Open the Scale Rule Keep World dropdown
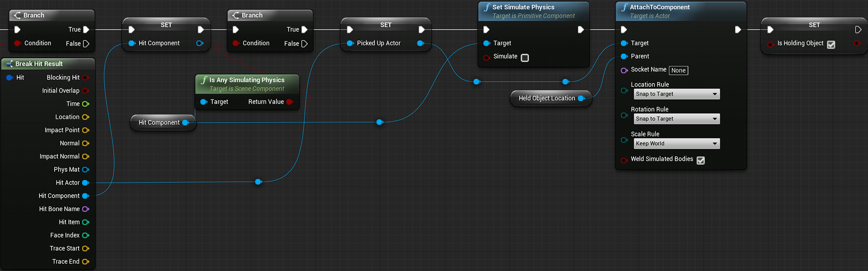The height and width of the screenshot is (271, 868). 677,144
